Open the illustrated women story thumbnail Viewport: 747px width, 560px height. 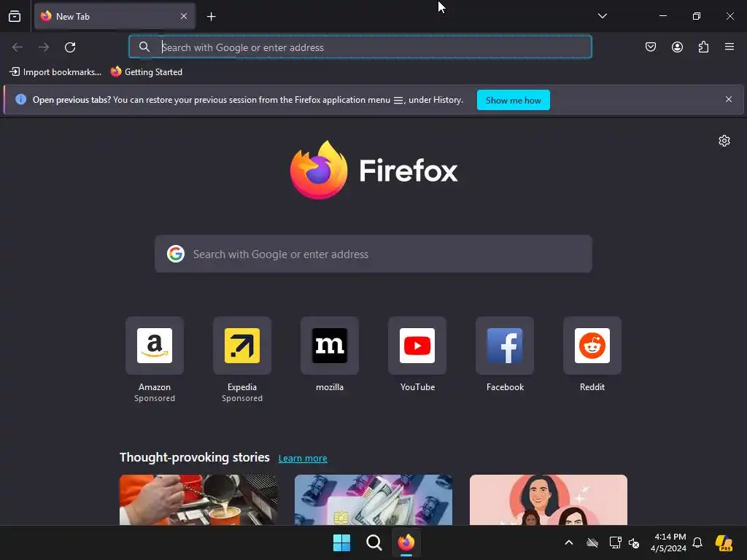click(549, 499)
